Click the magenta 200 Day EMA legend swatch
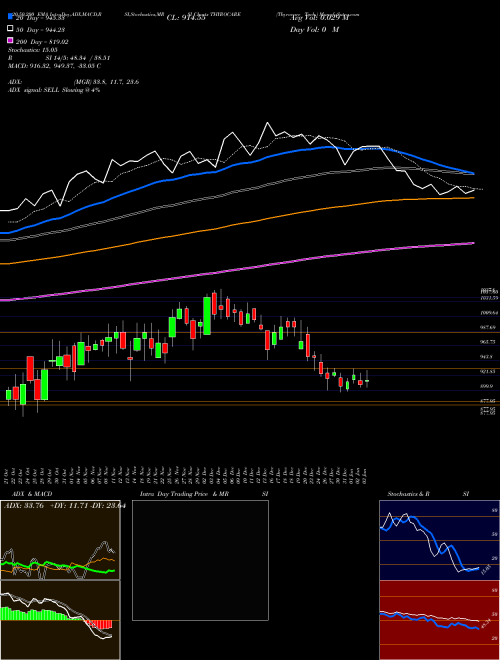 (x=10, y=41)
